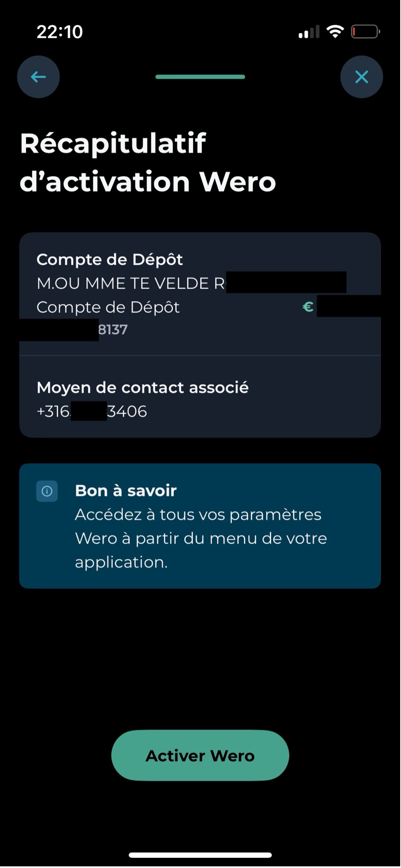Tap the back arrow button
The height and width of the screenshot is (868, 401).
click(x=38, y=77)
